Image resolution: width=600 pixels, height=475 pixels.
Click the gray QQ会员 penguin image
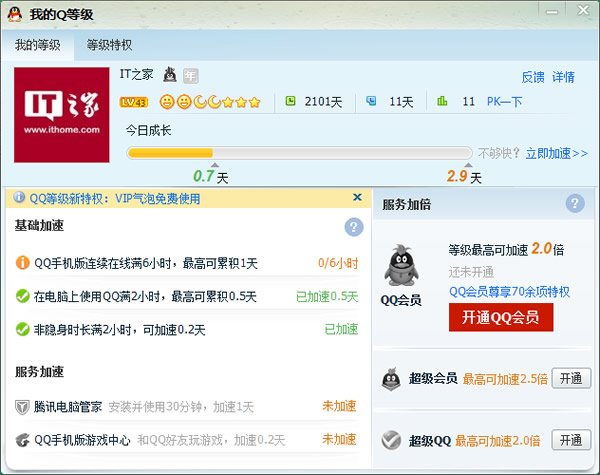401,266
